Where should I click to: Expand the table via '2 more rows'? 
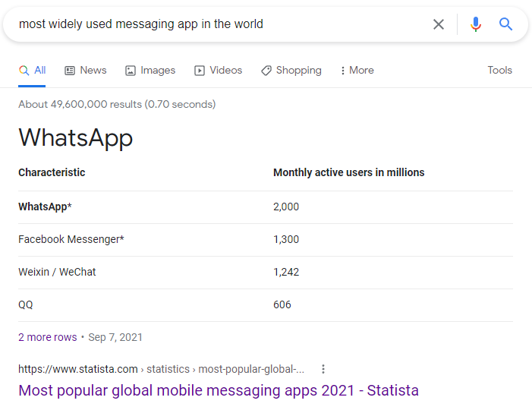point(48,337)
